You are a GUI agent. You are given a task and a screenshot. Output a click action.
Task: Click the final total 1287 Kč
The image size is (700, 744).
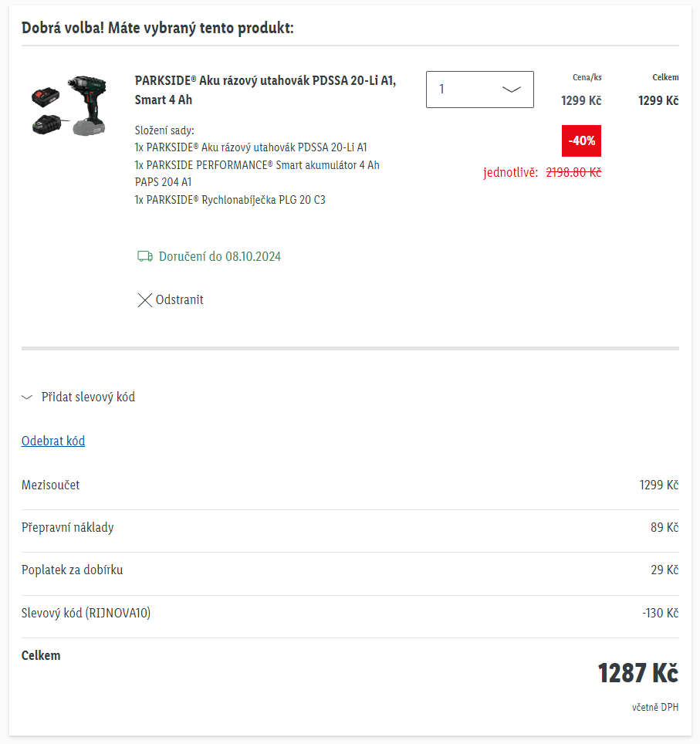pyautogui.click(x=637, y=673)
